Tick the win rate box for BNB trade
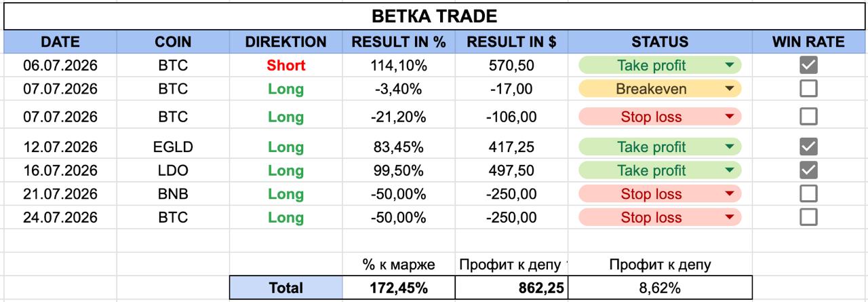The width and height of the screenshot is (868, 302). tap(808, 194)
